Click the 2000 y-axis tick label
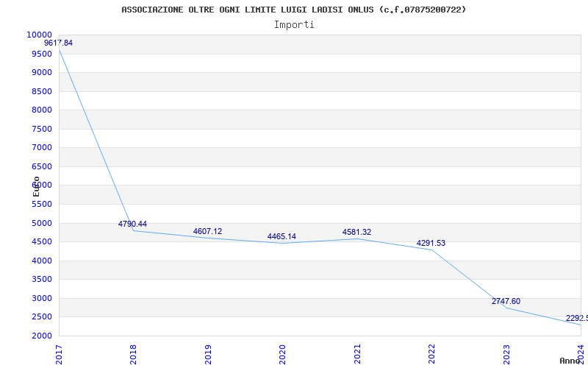 (42, 336)
